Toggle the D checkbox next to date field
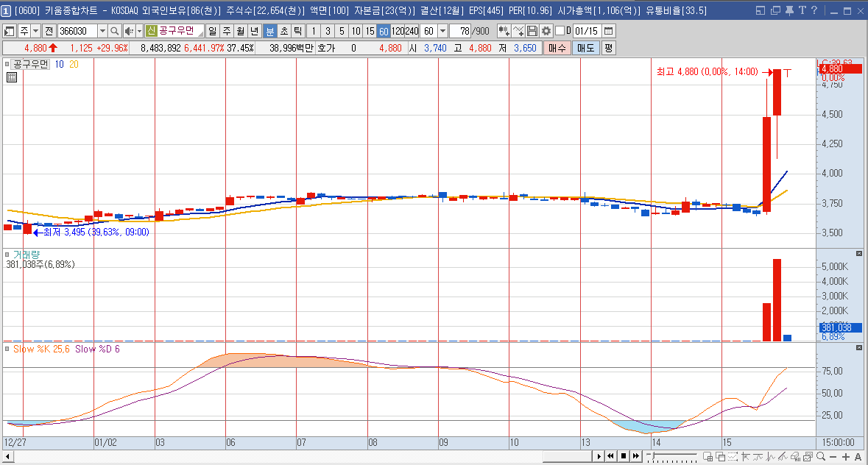The image size is (868, 465). tap(560, 31)
